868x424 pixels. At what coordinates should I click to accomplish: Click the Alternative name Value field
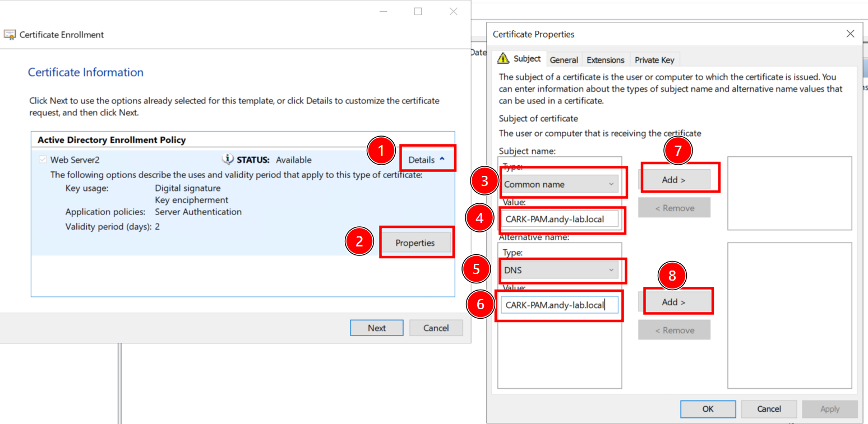tap(560, 305)
